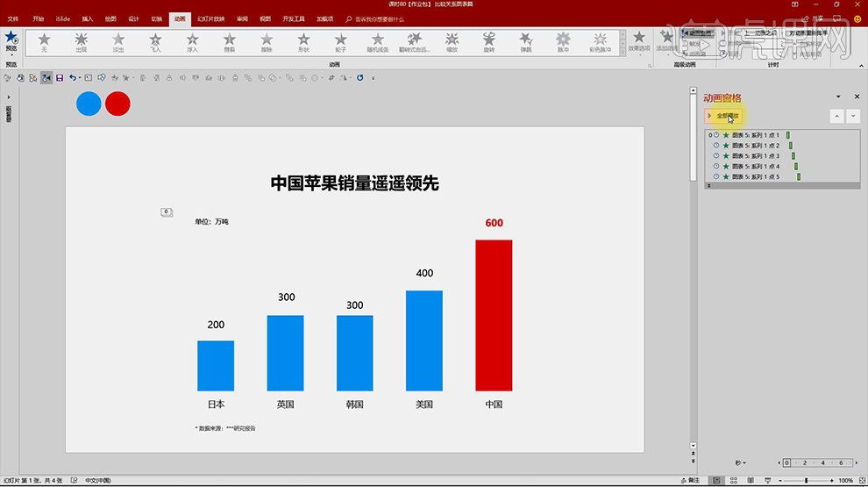This screenshot has width=868, height=487.
Task: Switch to the 开发工具 (Developer) tab
Action: point(294,18)
